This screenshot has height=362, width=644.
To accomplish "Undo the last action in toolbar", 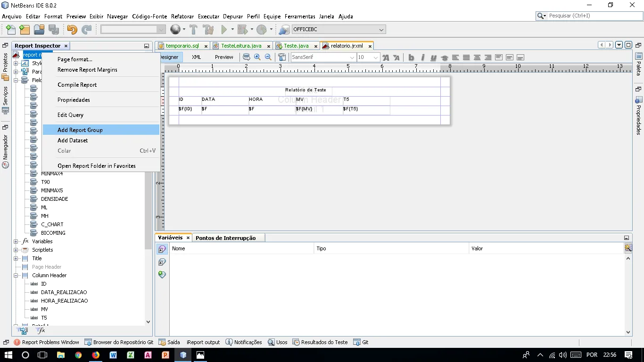I will pos(72,30).
